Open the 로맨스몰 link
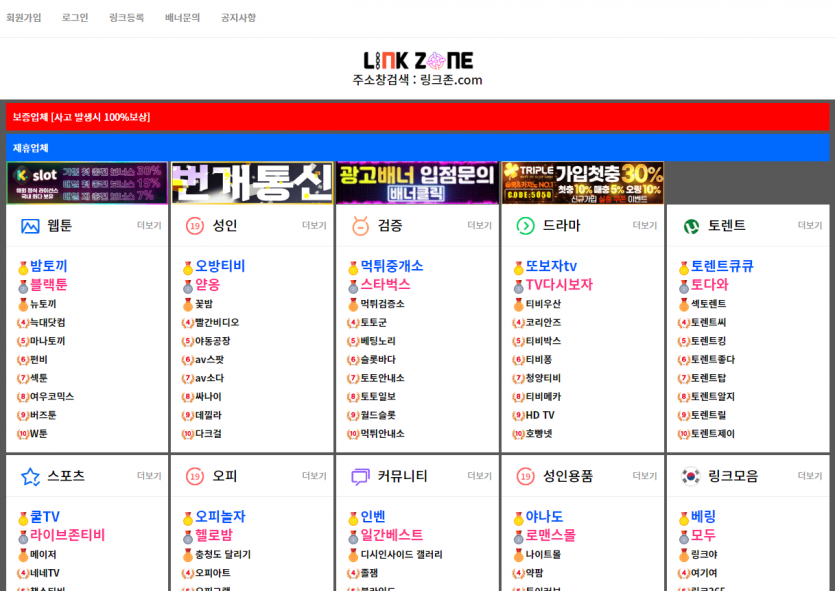 (x=551, y=535)
